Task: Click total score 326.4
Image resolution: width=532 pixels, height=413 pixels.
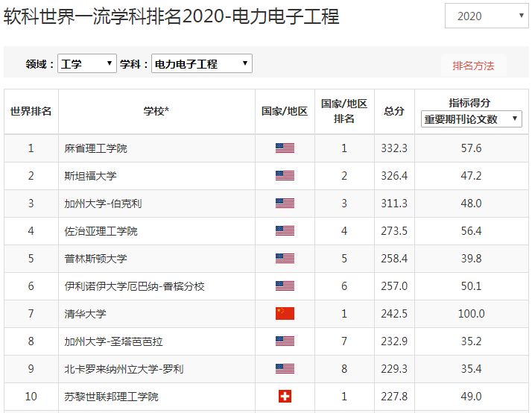Action: click(x=394, y=176)
